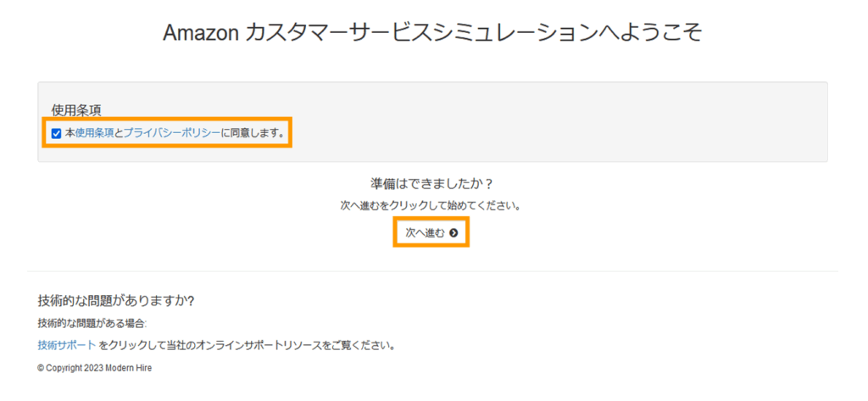Open the 技術サポート link

[x=67, y=346]
